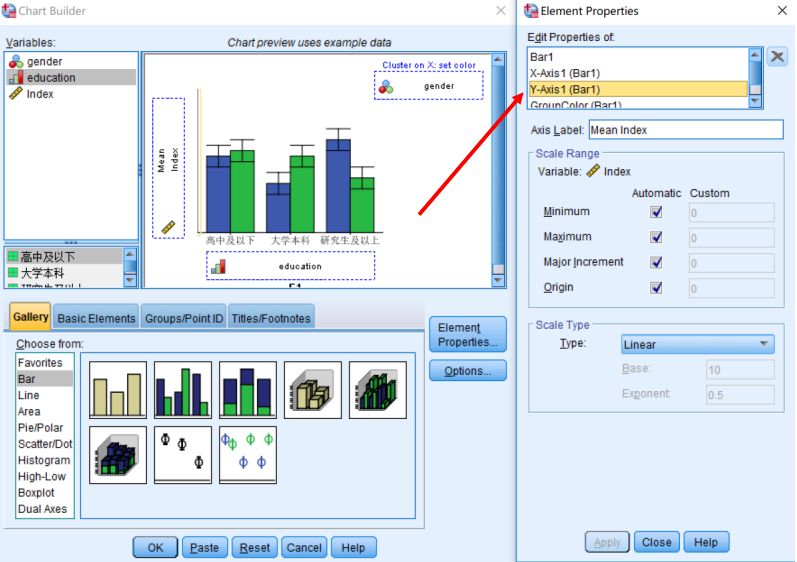
Task: Open the Groups/Point ID tab
Action: pos(183,318)
